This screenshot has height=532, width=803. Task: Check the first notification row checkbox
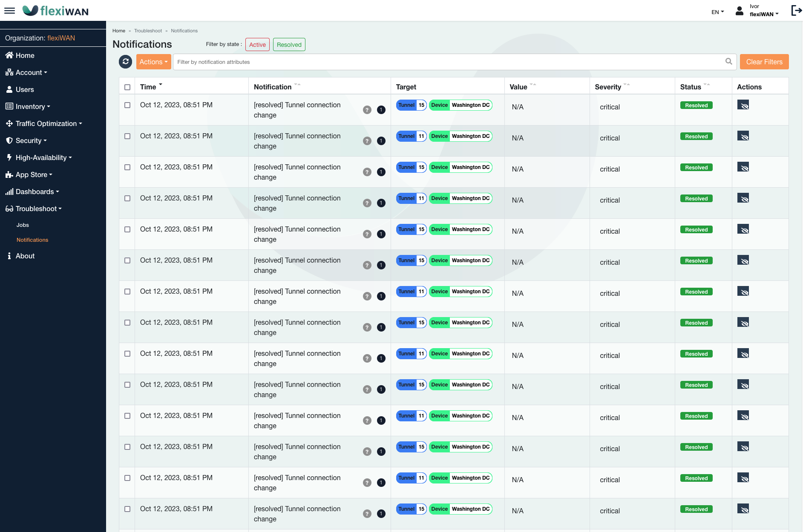point(127,105)
